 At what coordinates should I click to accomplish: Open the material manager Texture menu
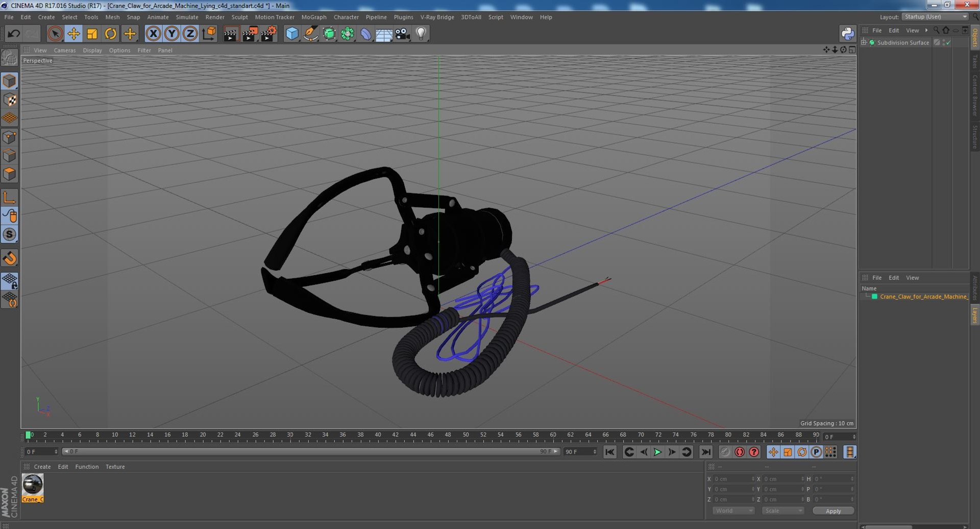pos(115,467)
